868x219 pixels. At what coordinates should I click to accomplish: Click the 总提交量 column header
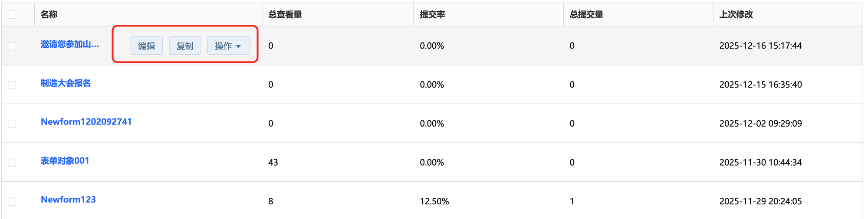coord(586,15)
